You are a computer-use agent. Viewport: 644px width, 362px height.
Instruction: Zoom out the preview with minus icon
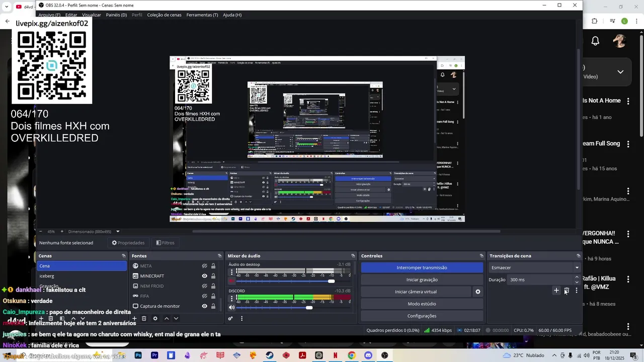coord(40,231)
